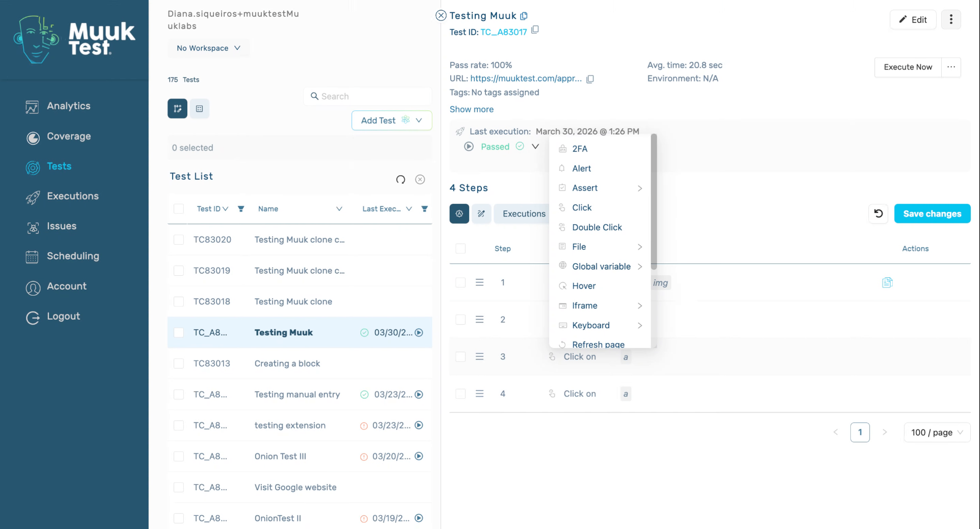Check the box for step 4
Screen dimensions: 980x529
click(x=460, y=394)
